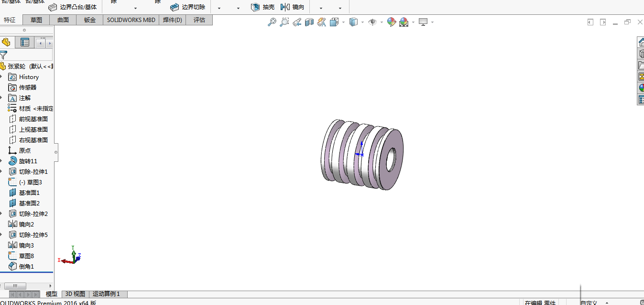Select 前视基准面 Front Plane
644x305 pixels.
[28, 119]
